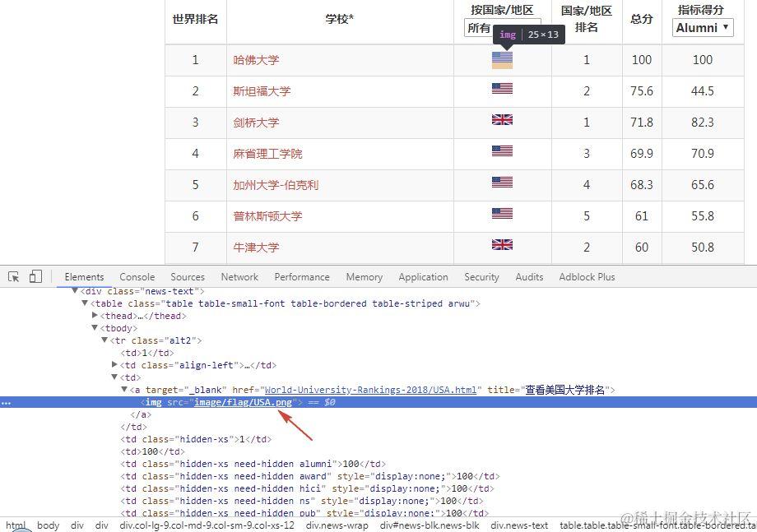Open the 斯坦福大学 link
Image resolution: width=757 pixels, height=532 pixels.
tap(262, 91)
